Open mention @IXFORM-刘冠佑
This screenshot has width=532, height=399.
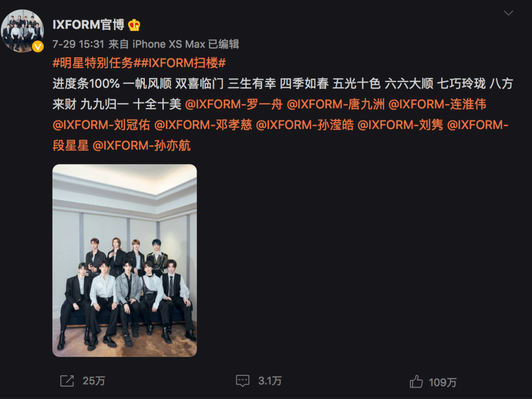[x=101, y=125]
